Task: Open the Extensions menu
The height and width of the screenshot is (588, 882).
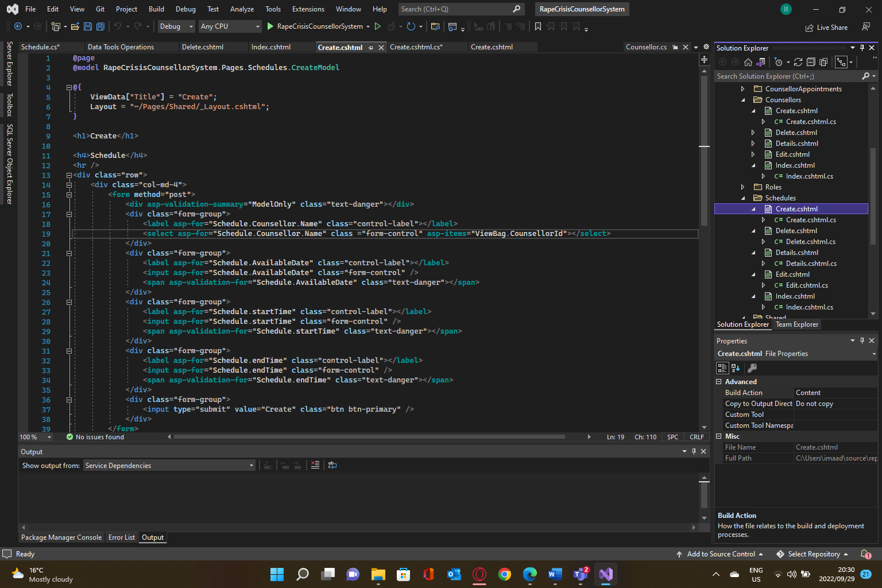Action: tap(308, 9)
